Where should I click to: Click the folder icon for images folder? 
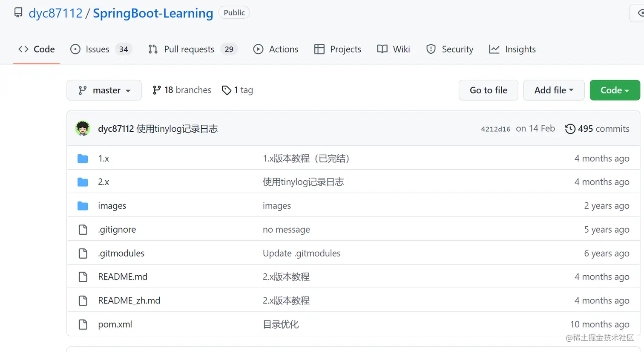pyautogui.click(x=83, y=206)
